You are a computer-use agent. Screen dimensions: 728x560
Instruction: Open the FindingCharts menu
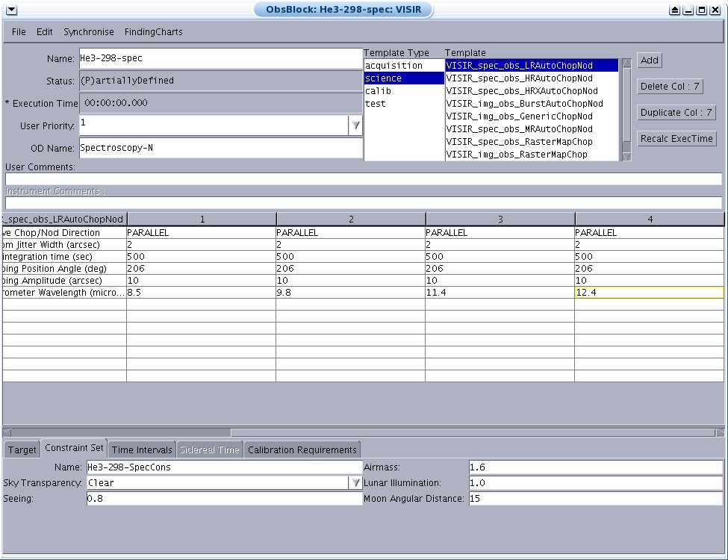(x=154, y=32)
